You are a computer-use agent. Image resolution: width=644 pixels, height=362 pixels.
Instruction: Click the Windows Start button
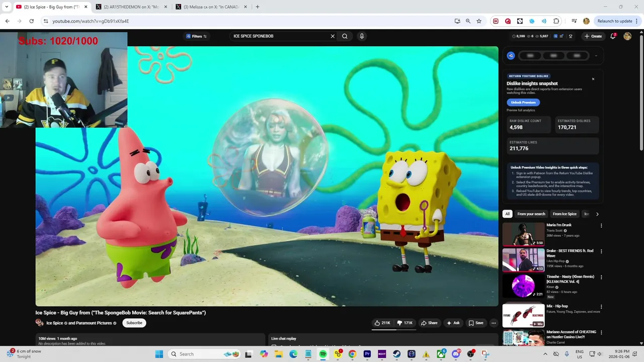159,354
